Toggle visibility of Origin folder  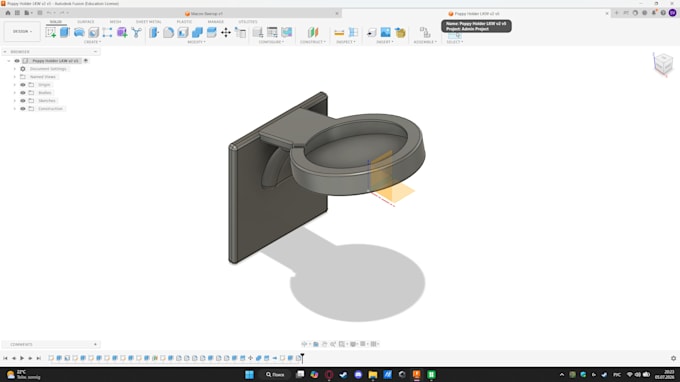pyautogui.click(x=23, y=85)
